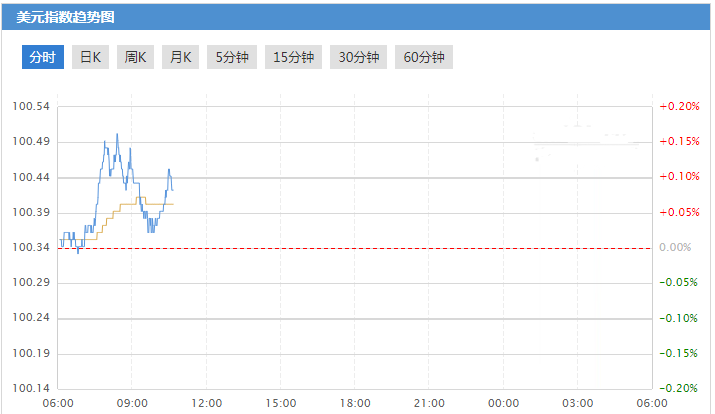Click the 100.54 price axis label
This screenshot has height=414, width=715.
(31, 107)
